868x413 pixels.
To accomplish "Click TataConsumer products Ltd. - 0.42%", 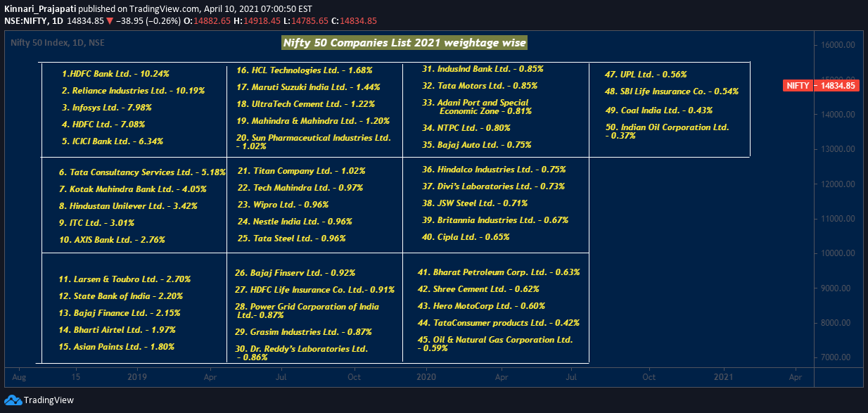I will [499, 323].
